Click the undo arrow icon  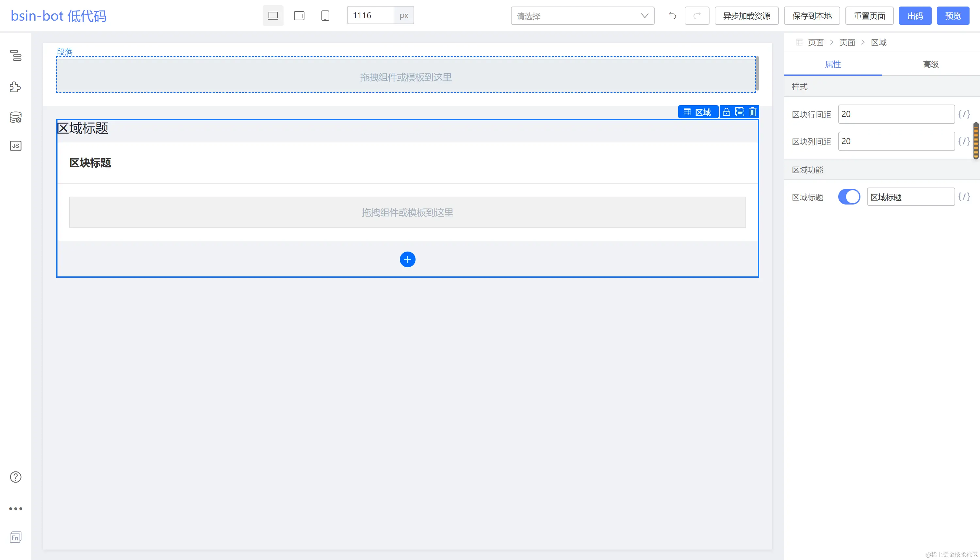(x=672, y=16)
